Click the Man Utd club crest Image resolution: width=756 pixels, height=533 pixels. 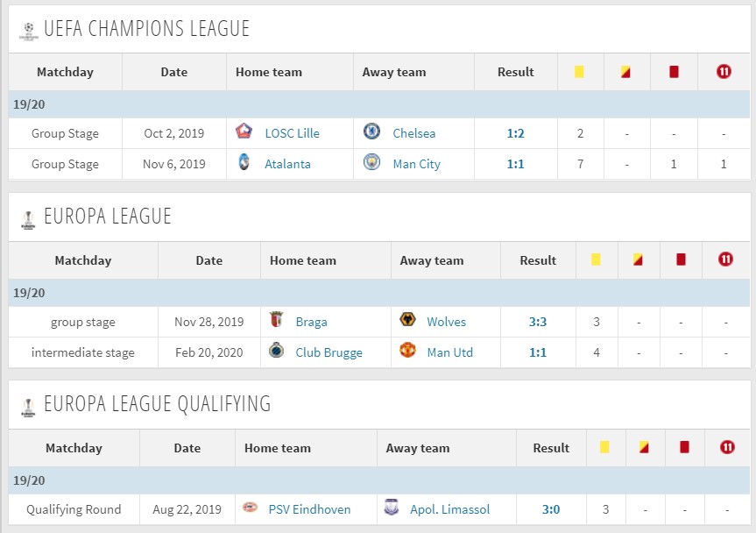click(408, 350)
